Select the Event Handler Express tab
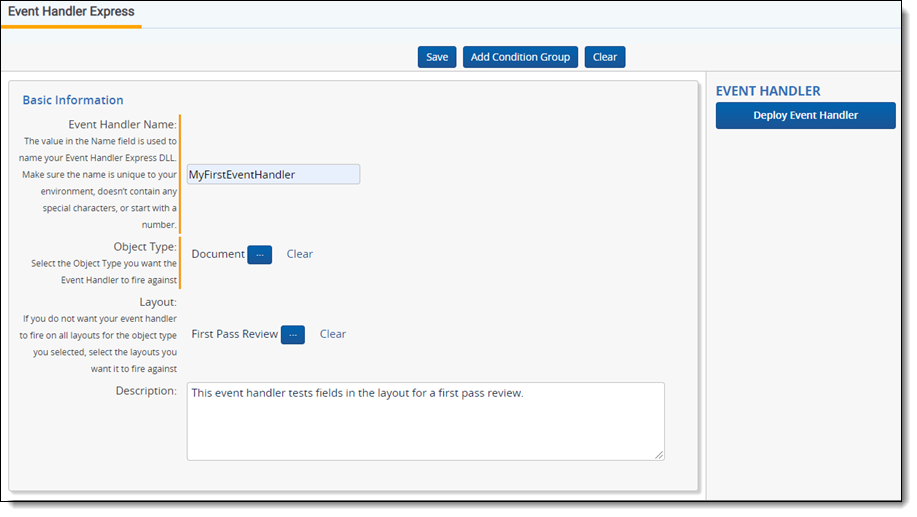 (71, 12)
